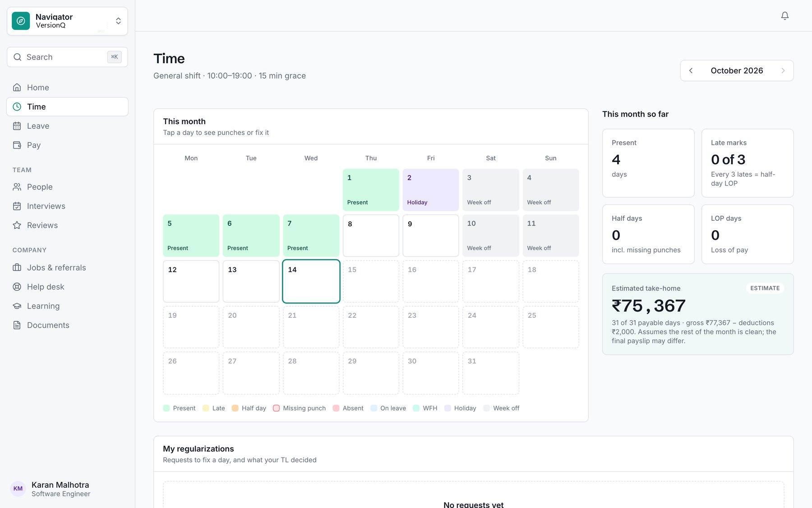Click the Learning graduation cap icon
The image size is (812, 508).
click(x=17, y=306)
